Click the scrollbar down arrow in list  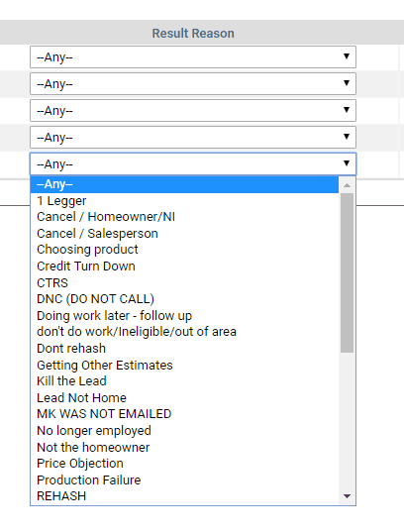click(347, 496)
